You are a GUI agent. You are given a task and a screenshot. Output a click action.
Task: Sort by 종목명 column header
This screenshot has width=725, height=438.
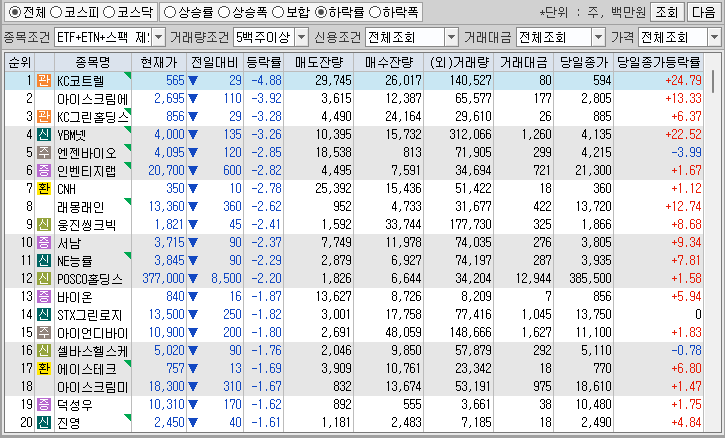coord(93,62)
